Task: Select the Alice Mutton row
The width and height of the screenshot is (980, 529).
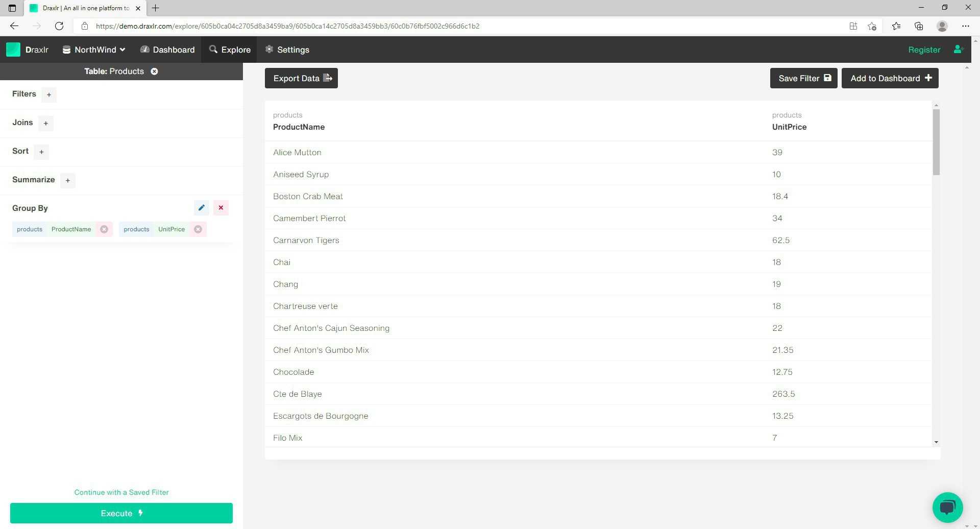Action: (598, 152)
